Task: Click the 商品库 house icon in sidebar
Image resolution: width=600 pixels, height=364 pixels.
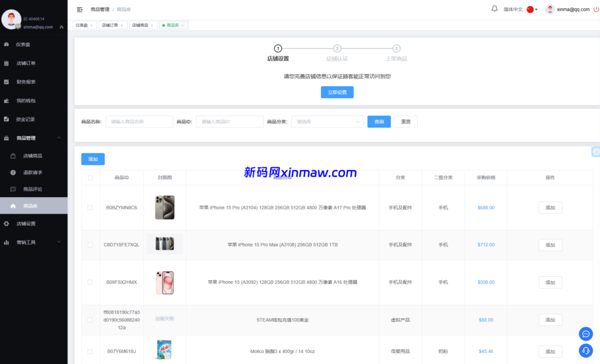Action: click(13, 206)
